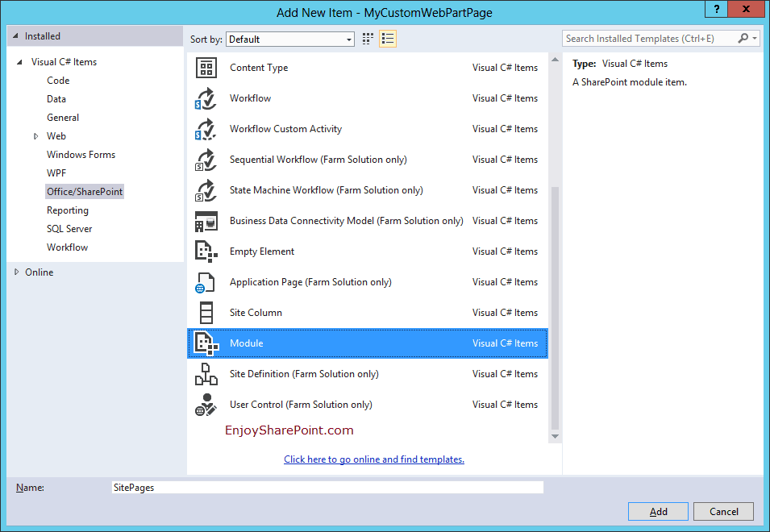Click the Business Data Connectivity Model icon
This screenshot has height=532, width=770.
tap(206, 221)
